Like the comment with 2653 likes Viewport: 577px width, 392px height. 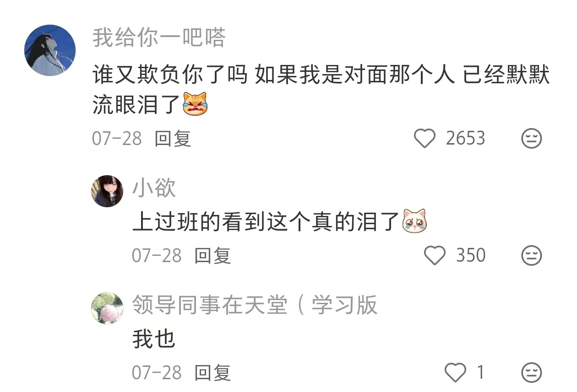coord(425,138)
